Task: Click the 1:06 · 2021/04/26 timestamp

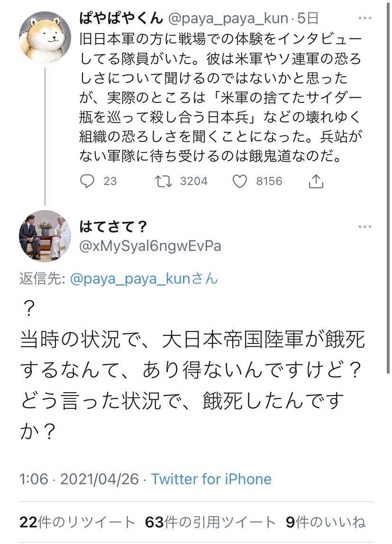Action: pyautogui.click(x=79, y=479)
